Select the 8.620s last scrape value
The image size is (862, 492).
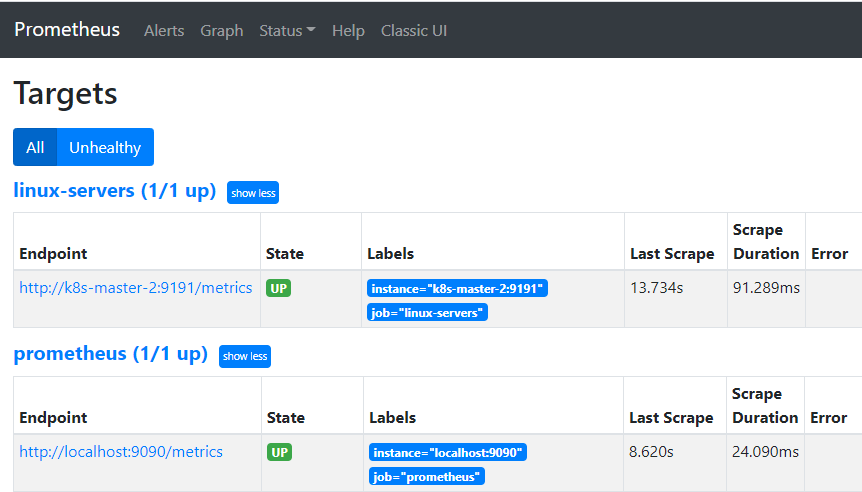pos(651,452)
